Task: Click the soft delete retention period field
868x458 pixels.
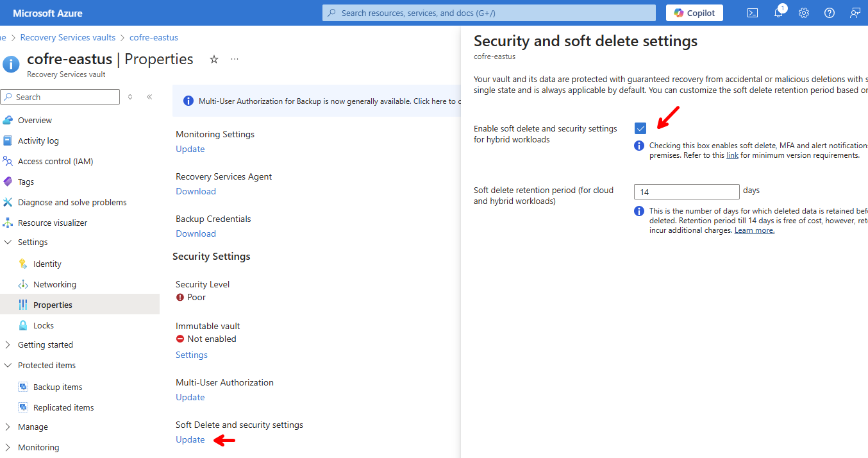Action: click(x=687, y=192)
